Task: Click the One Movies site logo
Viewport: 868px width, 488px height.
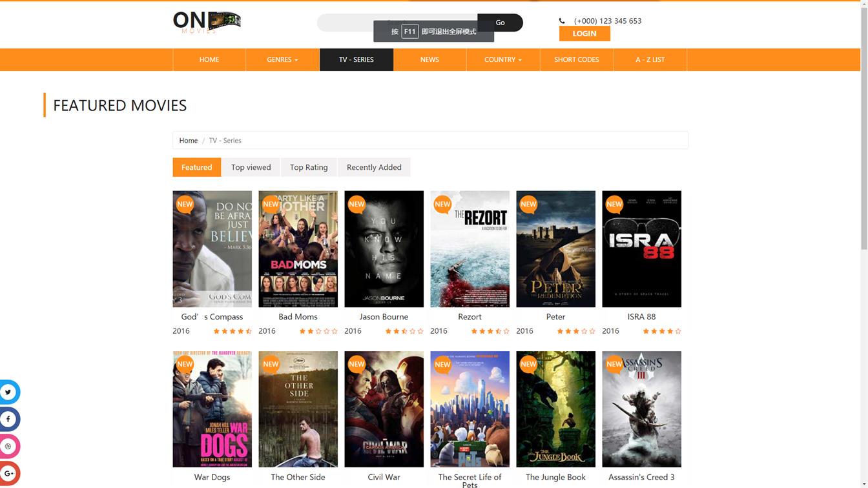Action: [207, 22]
